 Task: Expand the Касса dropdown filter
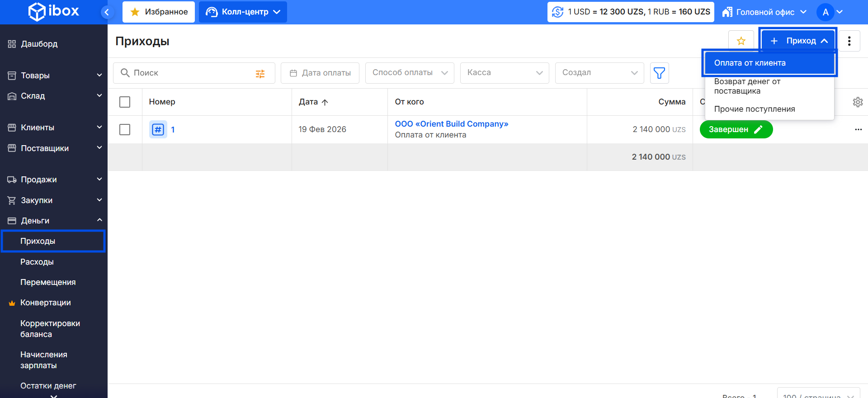[x=504, y=73]
